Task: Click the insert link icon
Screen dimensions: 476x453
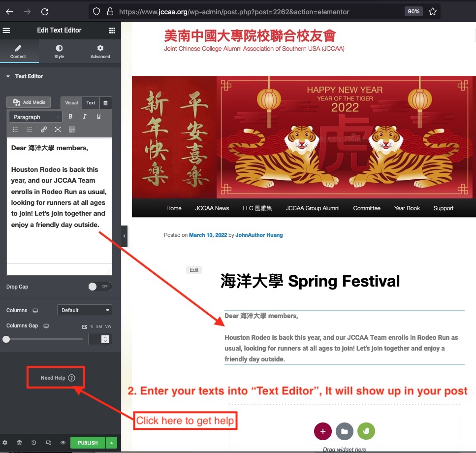Action: 44,129
